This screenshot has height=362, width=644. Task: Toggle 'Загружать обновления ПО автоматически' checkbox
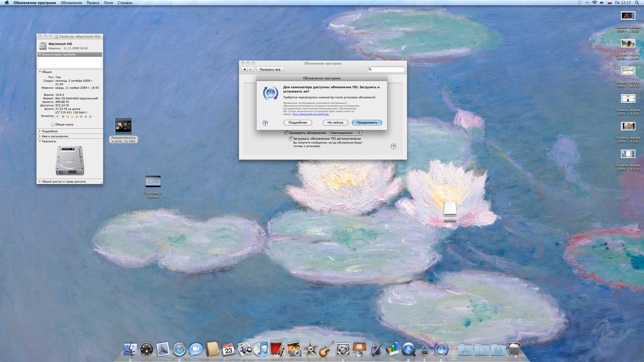point(290,138)
